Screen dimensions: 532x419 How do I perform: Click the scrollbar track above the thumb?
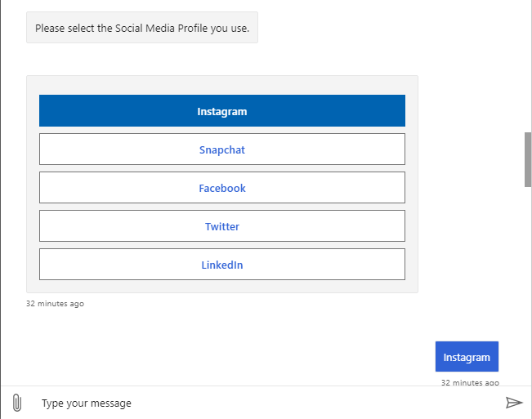point(527,65)
